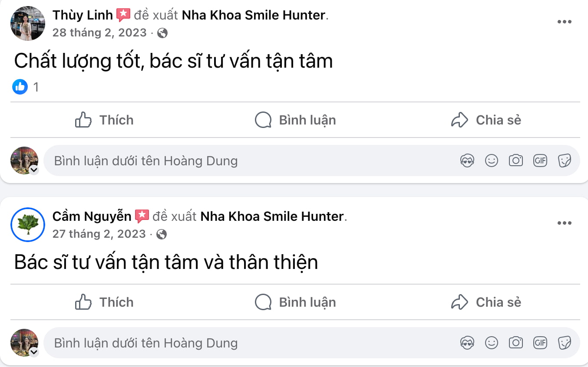Viewport: 588px width, 367px height.
Task: Share Cầm Nguyễn's post using Chia sẻ
Action: coord(486,302)
